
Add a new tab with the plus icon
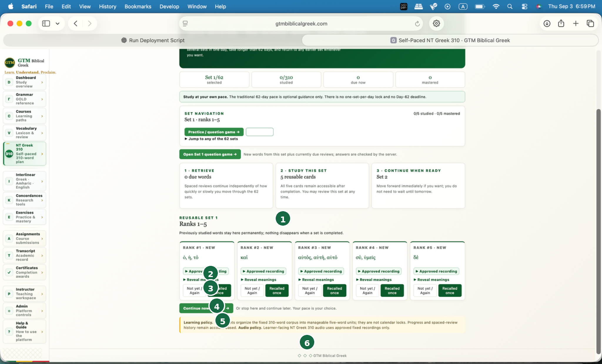576,24
